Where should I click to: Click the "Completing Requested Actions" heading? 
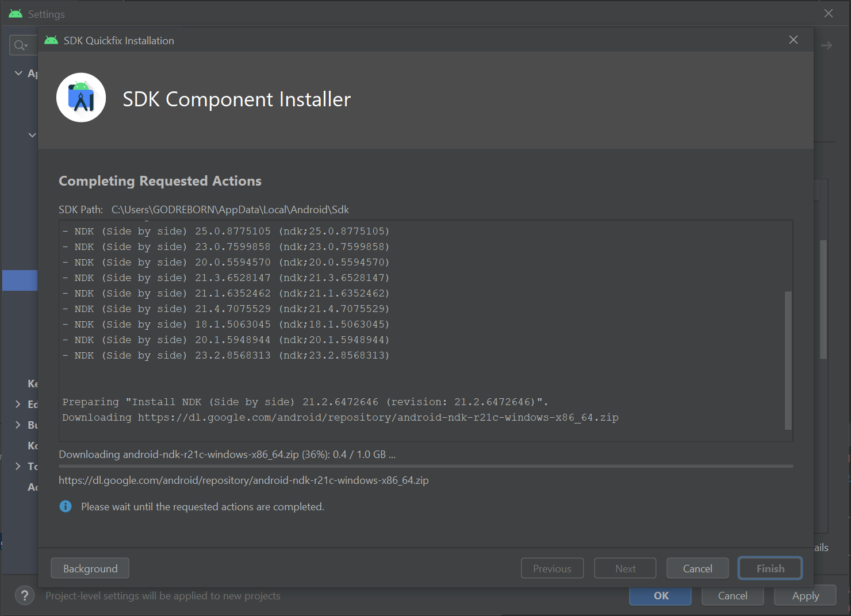pyautogui.click(x=160, y=181)
